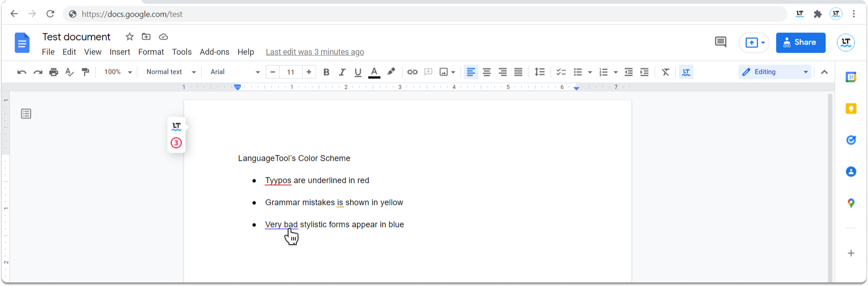868x286 pixels.
Task: Open the Editing mode dropdown
Action: (775, 72)
